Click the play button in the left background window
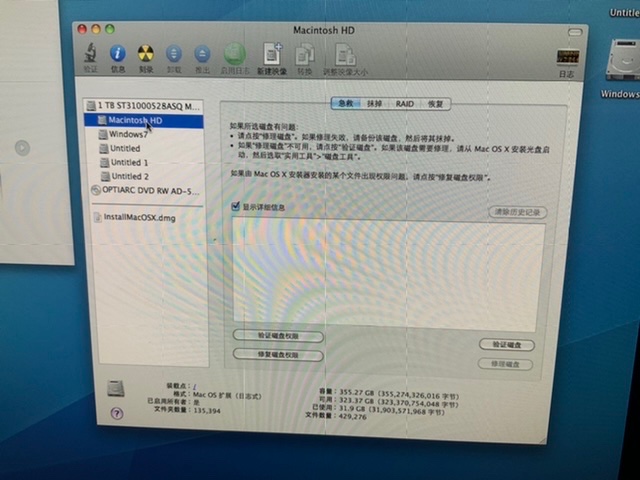640x480 pixels. click(22, 147)
